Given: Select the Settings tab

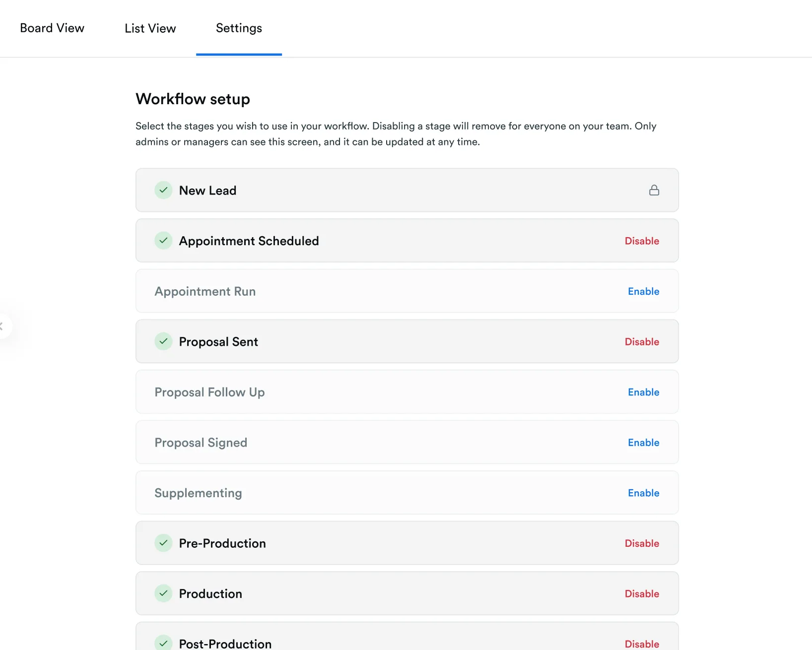Looking at the screenshot, I should point(239,28).
